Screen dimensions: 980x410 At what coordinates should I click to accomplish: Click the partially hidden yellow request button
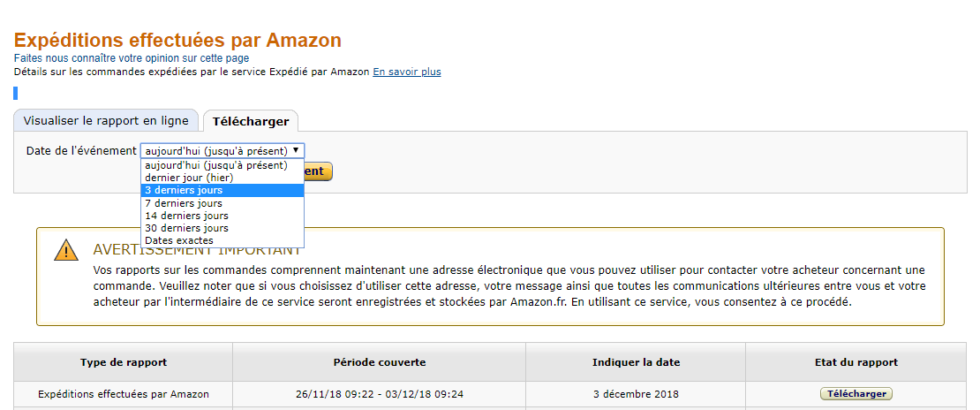click(318, 171)
